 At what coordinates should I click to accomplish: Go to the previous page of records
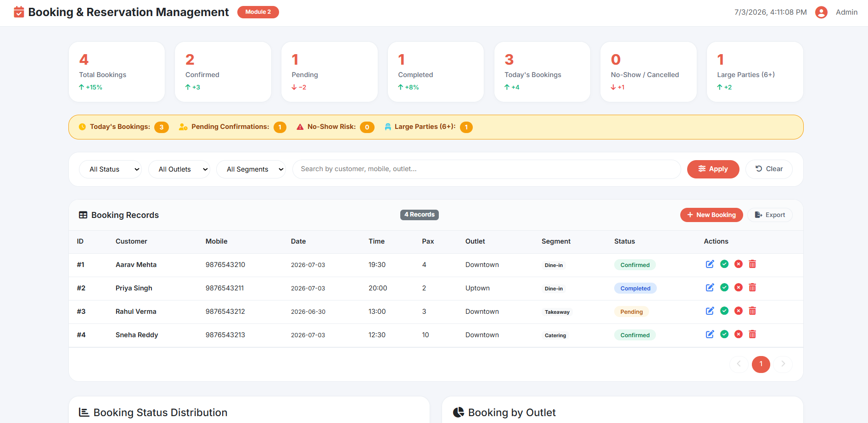click(739, 364)
